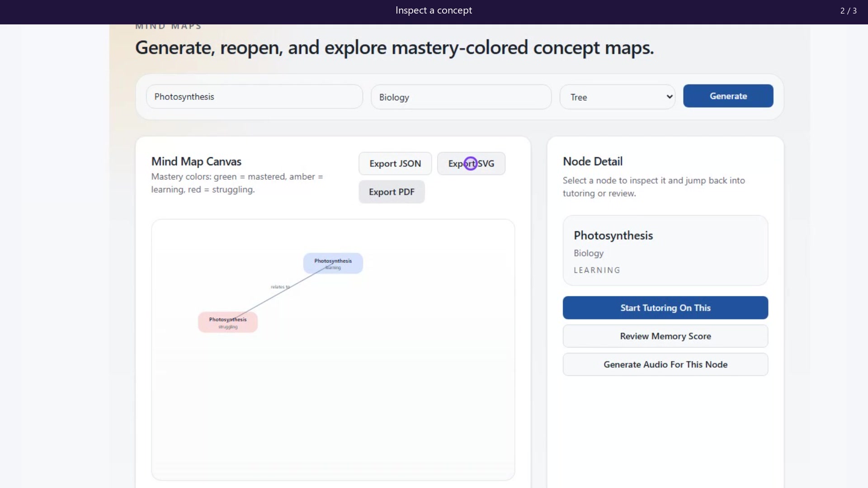This screenshot has width=868, height=488.
Task: Export the map as SVG
Action: click(471, 164)
